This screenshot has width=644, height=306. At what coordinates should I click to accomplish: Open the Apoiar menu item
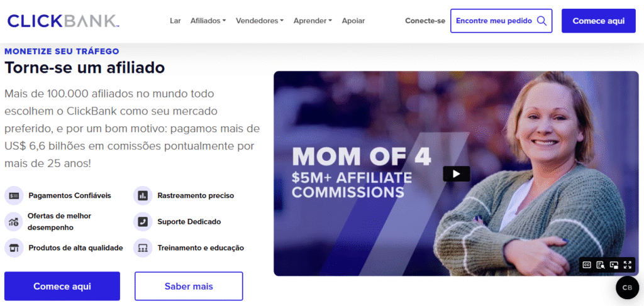point(353,21)
